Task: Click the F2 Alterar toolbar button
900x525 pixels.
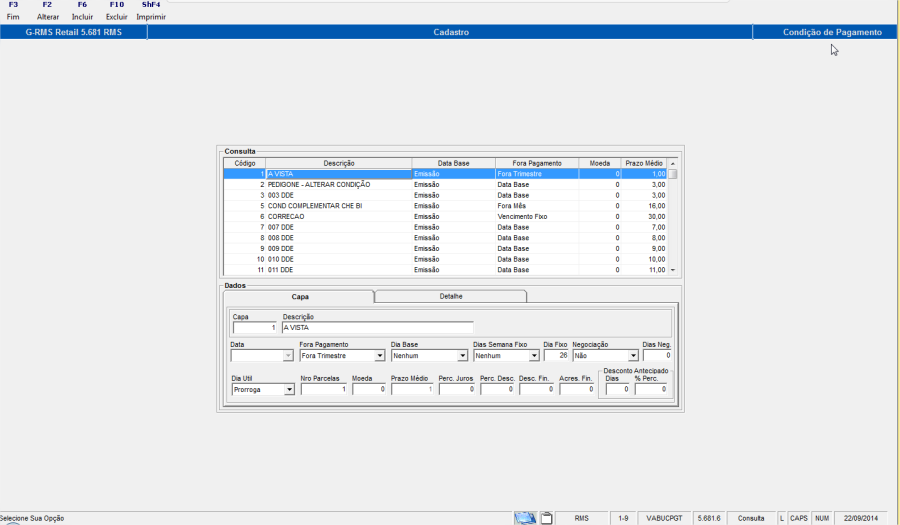Action: (48, 11)
